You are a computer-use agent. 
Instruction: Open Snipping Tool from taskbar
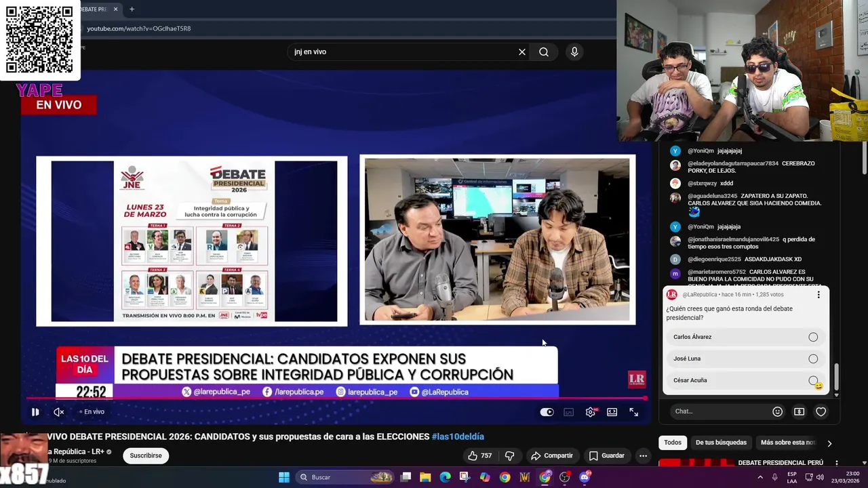[x=465, y=477]
